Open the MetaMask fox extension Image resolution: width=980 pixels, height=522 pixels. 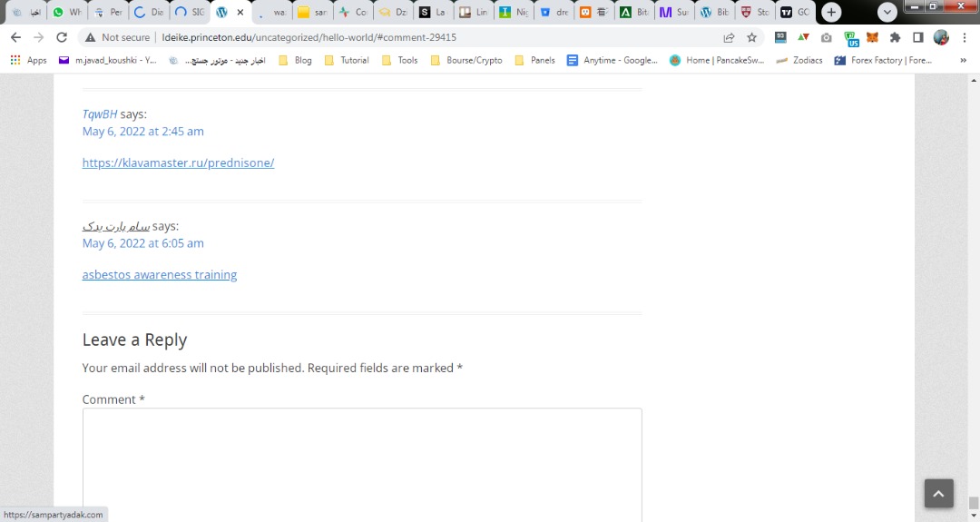tap(873, 37)
